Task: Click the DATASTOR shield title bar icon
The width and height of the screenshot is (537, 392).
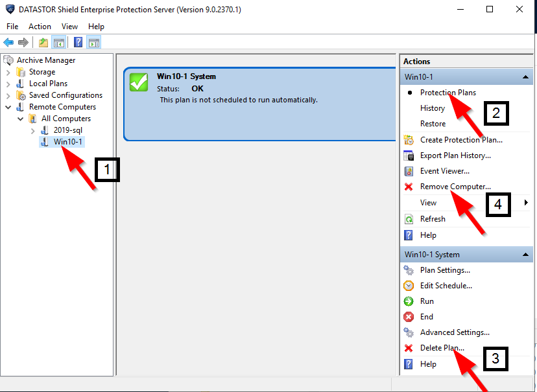Action: [x=10, y=9]
